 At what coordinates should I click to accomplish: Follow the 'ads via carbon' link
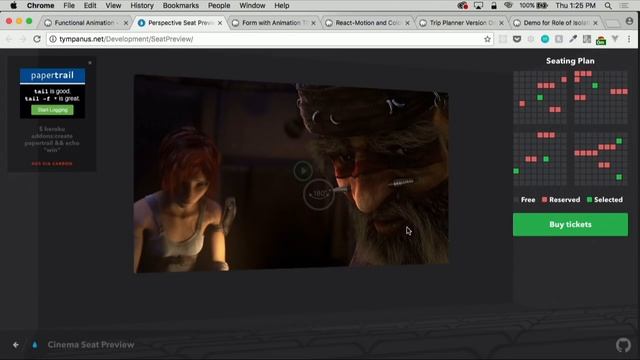point(52,164)
